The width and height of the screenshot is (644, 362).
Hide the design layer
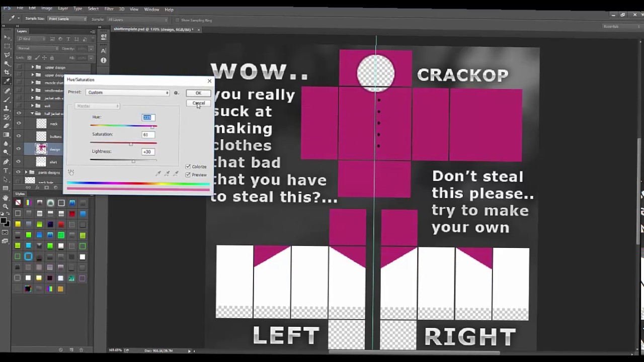pos(19,149)
